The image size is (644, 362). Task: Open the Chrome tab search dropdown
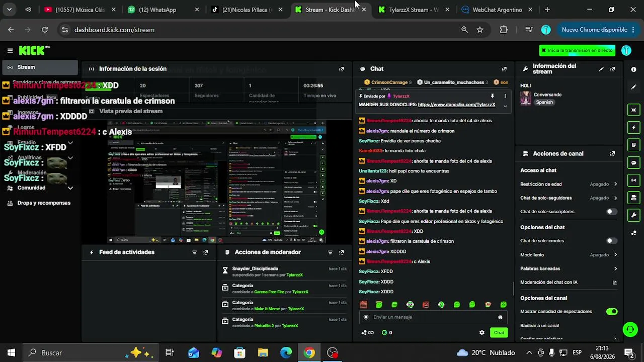(9, 10)
